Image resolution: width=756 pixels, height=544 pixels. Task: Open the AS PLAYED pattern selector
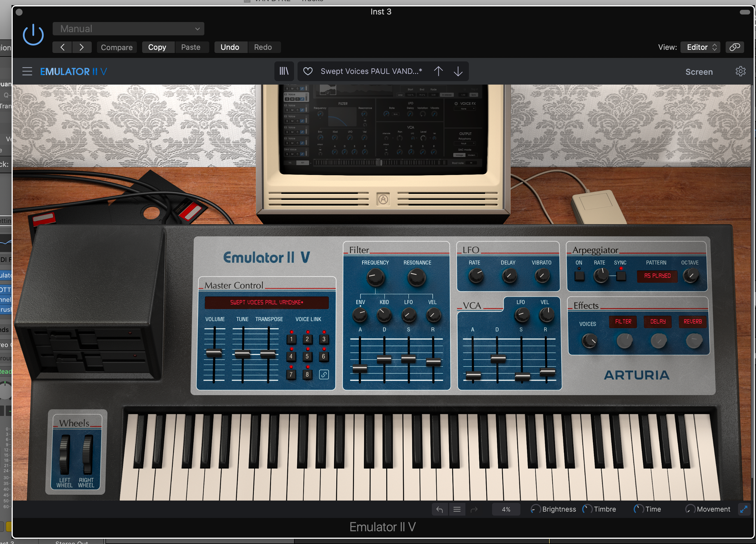point(657,276)
